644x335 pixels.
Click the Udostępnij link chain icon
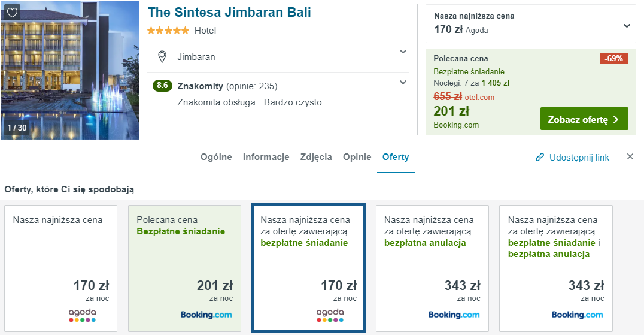(540, 158)
